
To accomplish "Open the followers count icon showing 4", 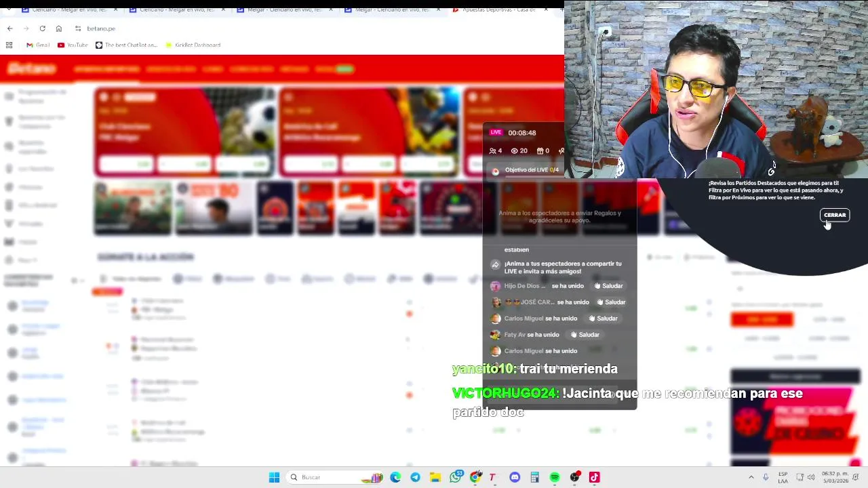I will pos(496,150).
